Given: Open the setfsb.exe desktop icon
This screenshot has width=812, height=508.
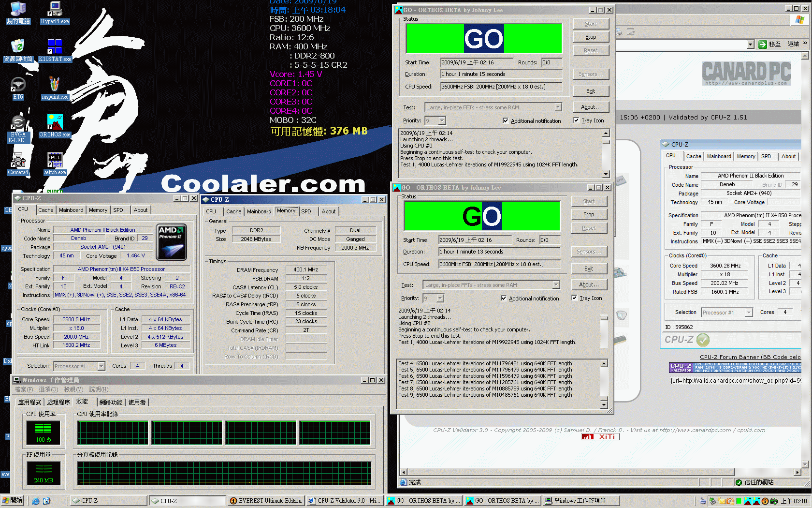Looking at the screenshot, I should click(x=55, y=164).
